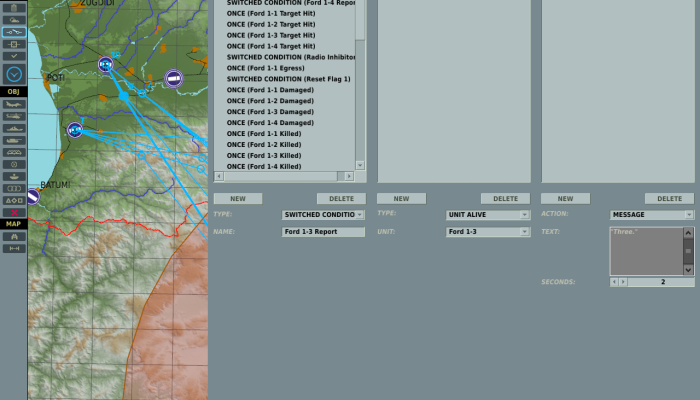Select the circle target point tool
700x400 pixels.
14,164
